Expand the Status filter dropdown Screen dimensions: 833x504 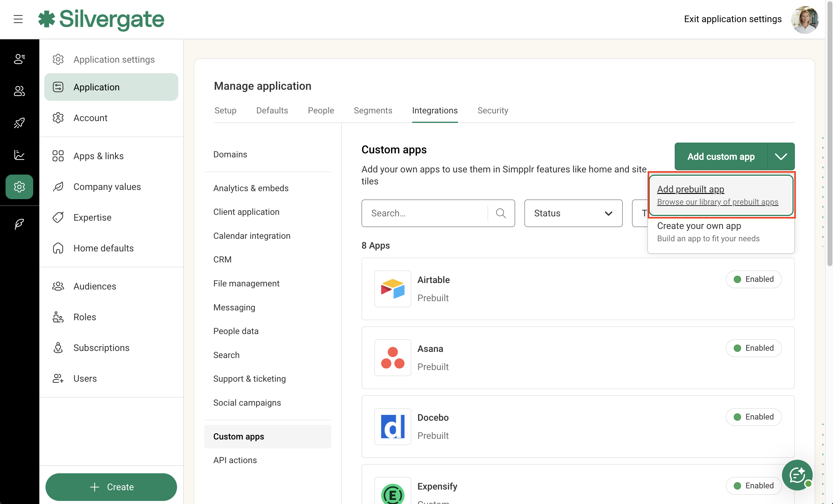tap(573, 213)
